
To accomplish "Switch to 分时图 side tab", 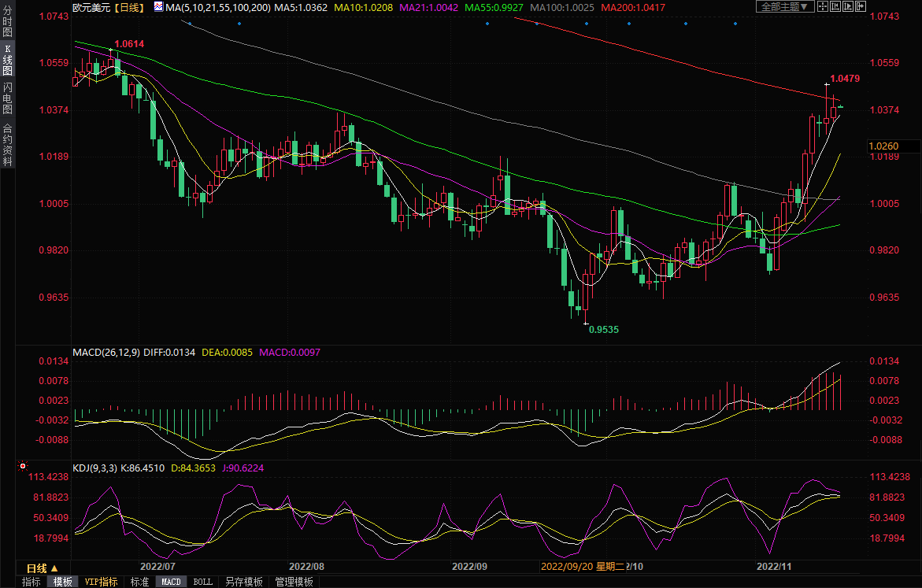I will (x=7, y=21).
